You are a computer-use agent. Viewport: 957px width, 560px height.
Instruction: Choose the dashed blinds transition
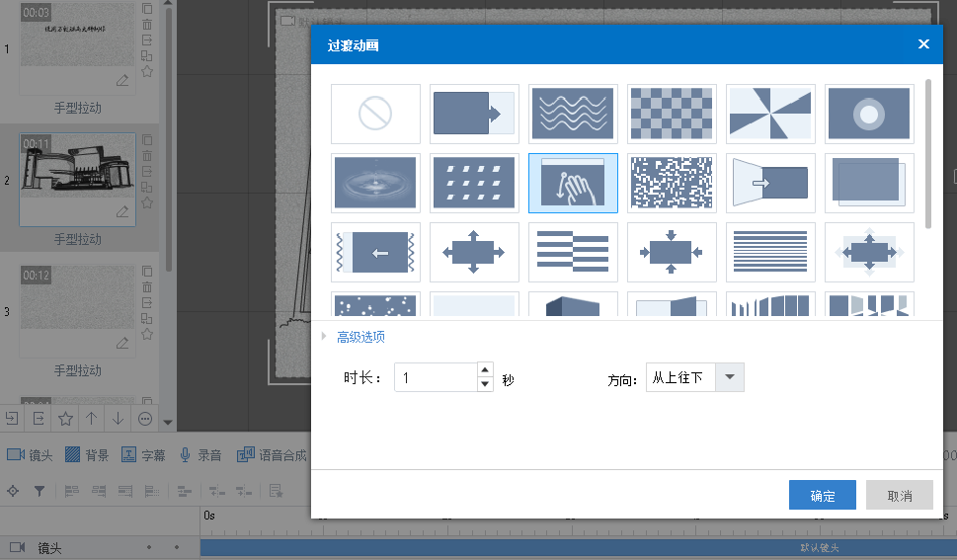[x=474, y=183]
